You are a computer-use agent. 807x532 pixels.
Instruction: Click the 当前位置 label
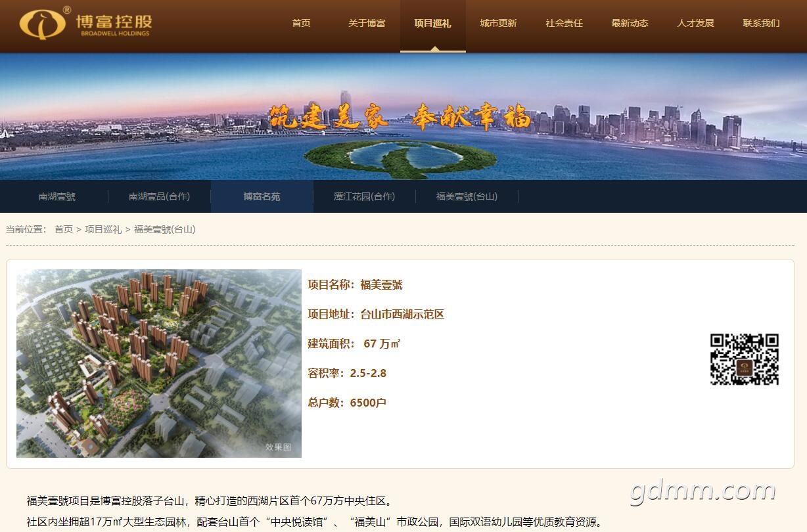(x=26, y=229)
